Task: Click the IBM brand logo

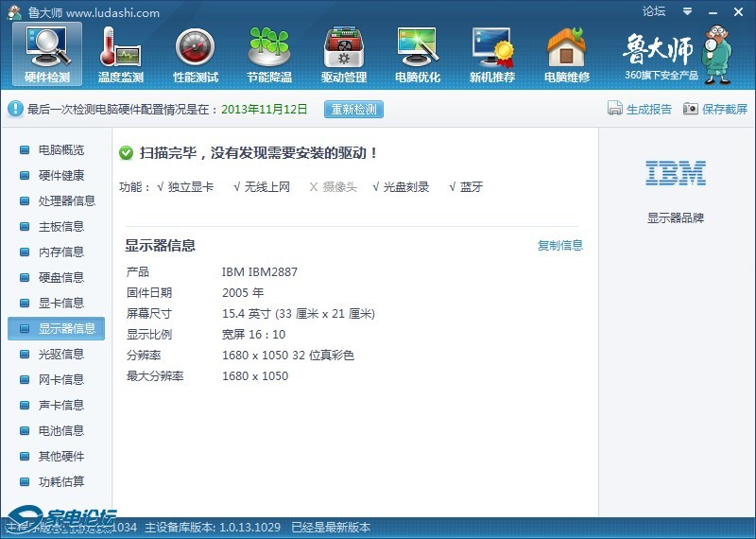Action: coord(676,173)
